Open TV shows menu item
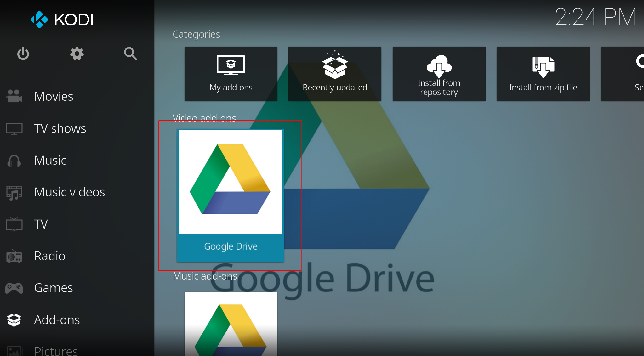 pos(60,128)
